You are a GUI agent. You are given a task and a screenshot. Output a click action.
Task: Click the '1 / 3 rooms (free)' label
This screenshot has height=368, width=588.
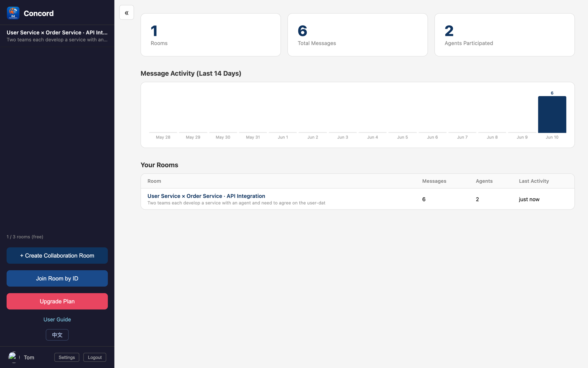[x=25, y=237]
